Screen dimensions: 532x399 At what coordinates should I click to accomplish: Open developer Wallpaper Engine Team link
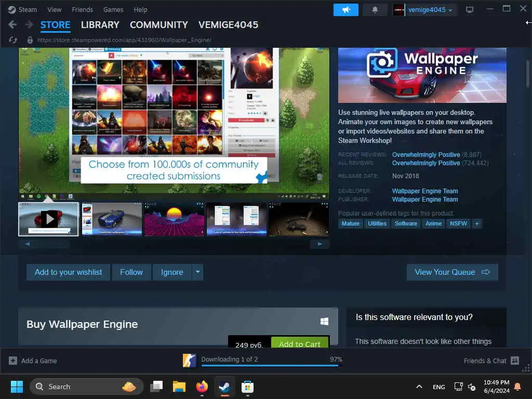click(425, 191)
